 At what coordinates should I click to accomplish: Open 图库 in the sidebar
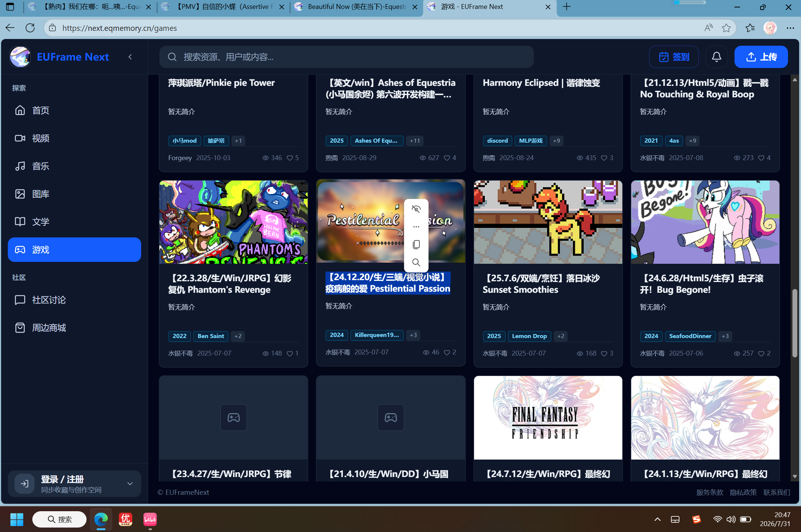point(74,194)
